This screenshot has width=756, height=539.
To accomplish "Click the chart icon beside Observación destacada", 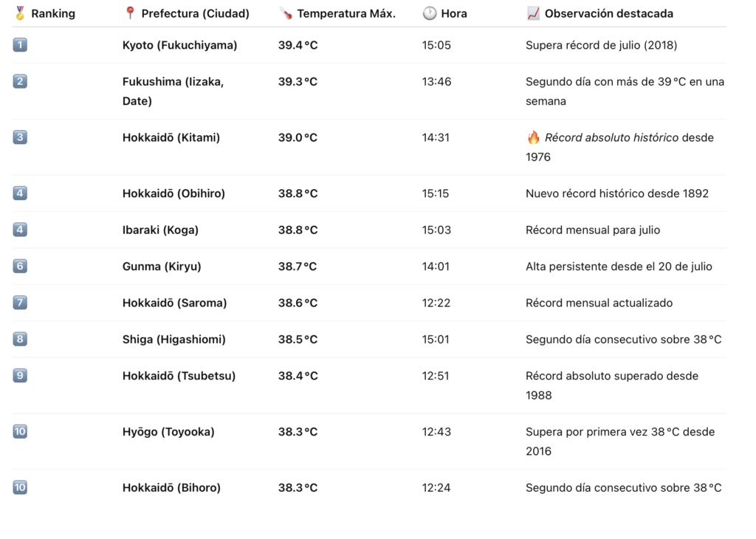I will click(x=533, y=13).
